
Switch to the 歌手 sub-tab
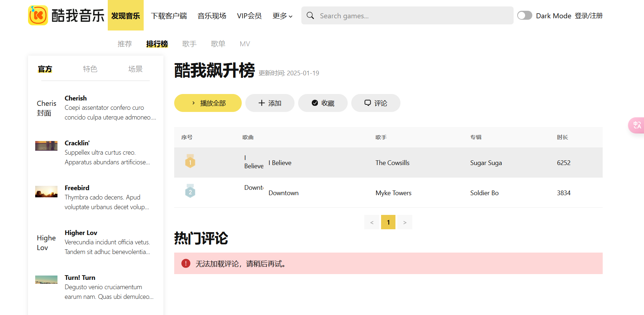189,44
